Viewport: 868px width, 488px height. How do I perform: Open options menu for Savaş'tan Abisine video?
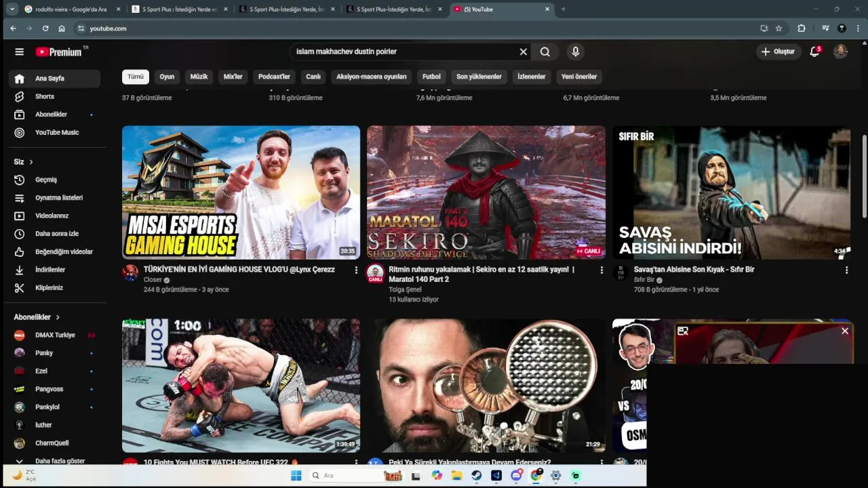(x=846, y=270)
